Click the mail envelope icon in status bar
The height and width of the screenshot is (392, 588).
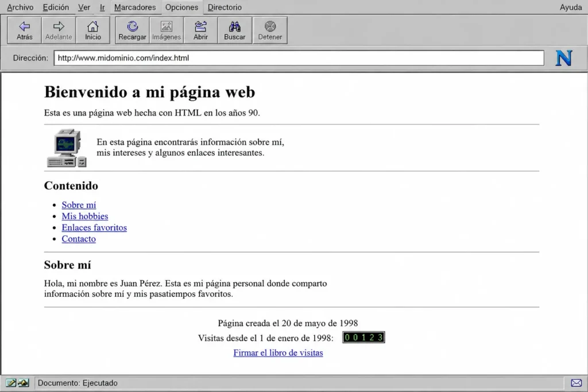coord(577,383)
